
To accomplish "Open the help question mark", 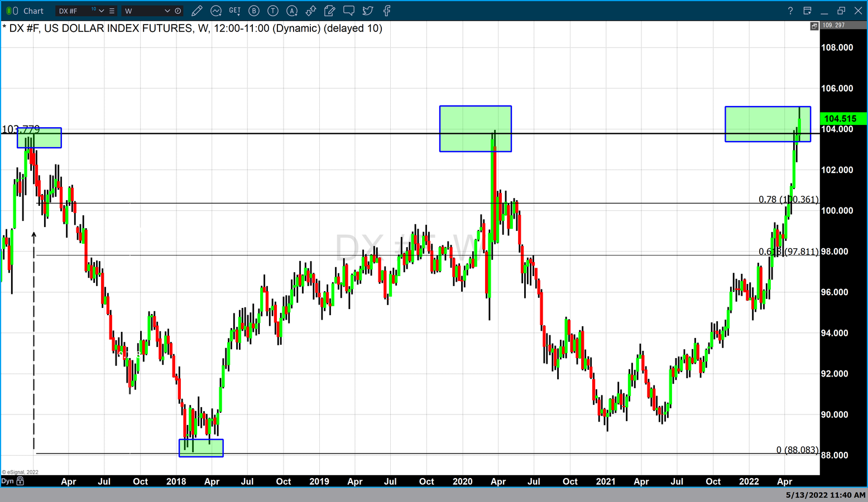I will [x=790, y=11].
